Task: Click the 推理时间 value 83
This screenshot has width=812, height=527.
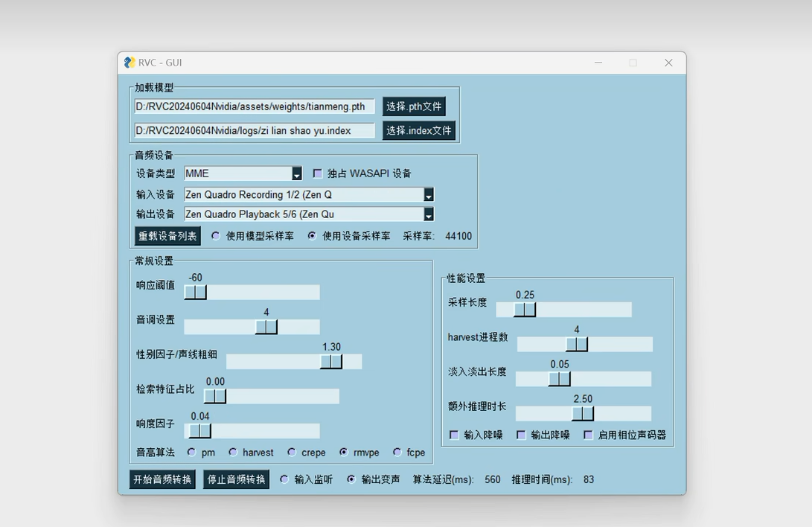Action: coord(588,479)
